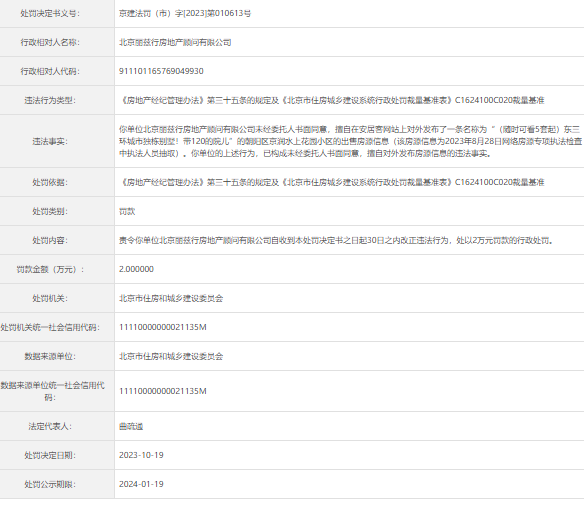The image size is (584, 508).
Task: Click 北京市住房和城乡建设委员会 in the 数据来源单位 row
Action: point(171,356)
